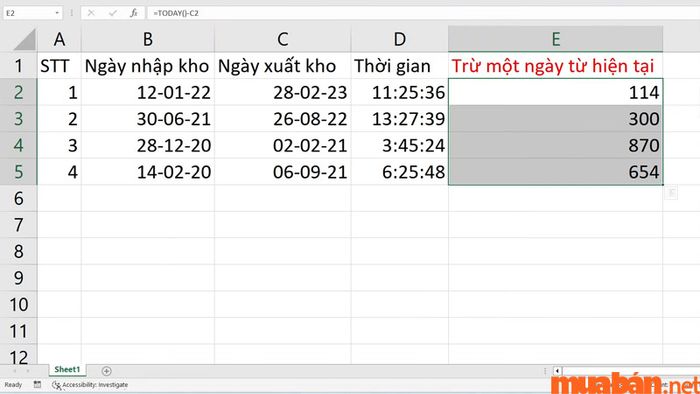
Task: Click cell with value 114
Action: click(x=555, y=92)
